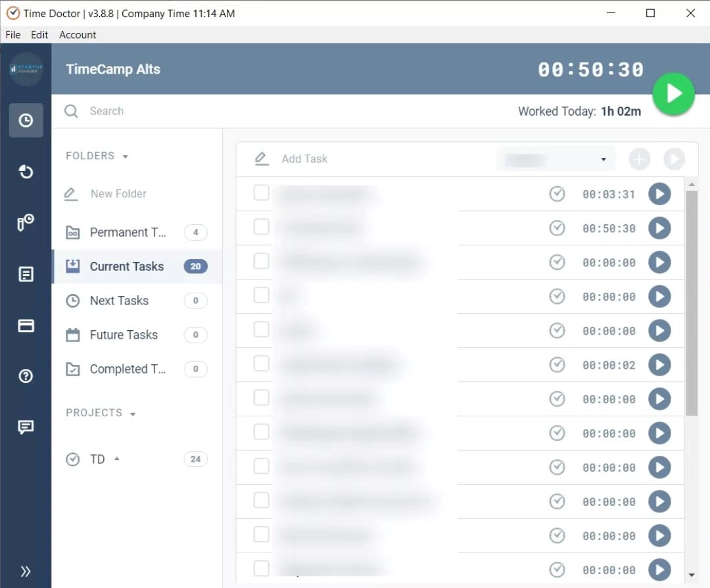Minimize the Time Doctor window
Image resolution: width=710 pixels, height=588 pixels.
(x=611, y=13)
